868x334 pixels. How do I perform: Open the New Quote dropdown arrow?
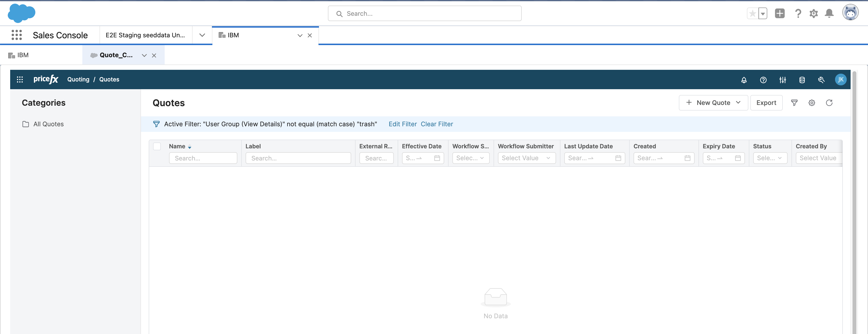739,103
